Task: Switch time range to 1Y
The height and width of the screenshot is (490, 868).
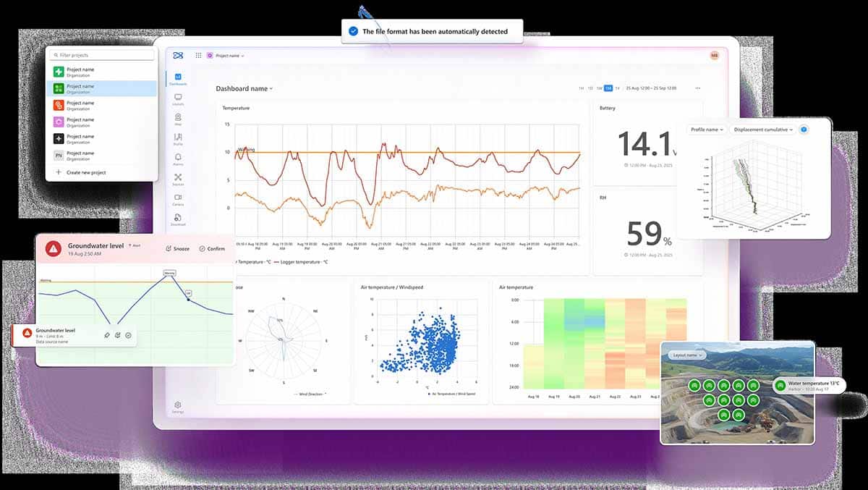Action: point(617,88)
